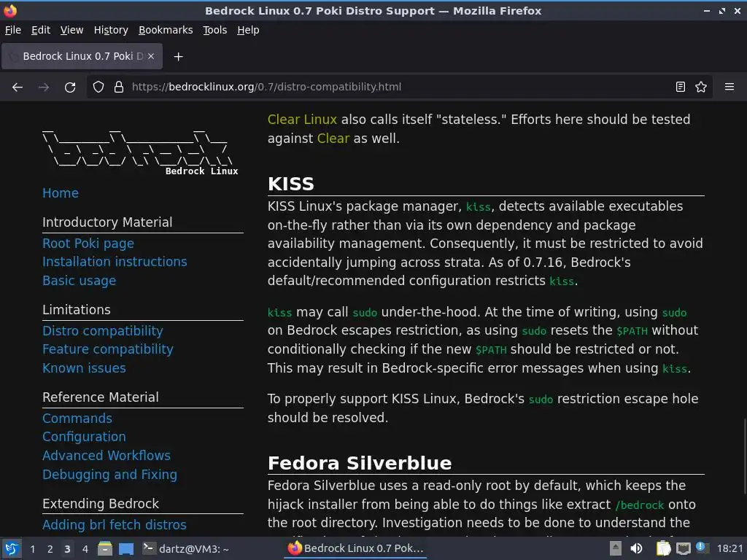Open the Commands reference link
Screen dimensions: 747x560
pyautogui.click(x=77, y=419)
